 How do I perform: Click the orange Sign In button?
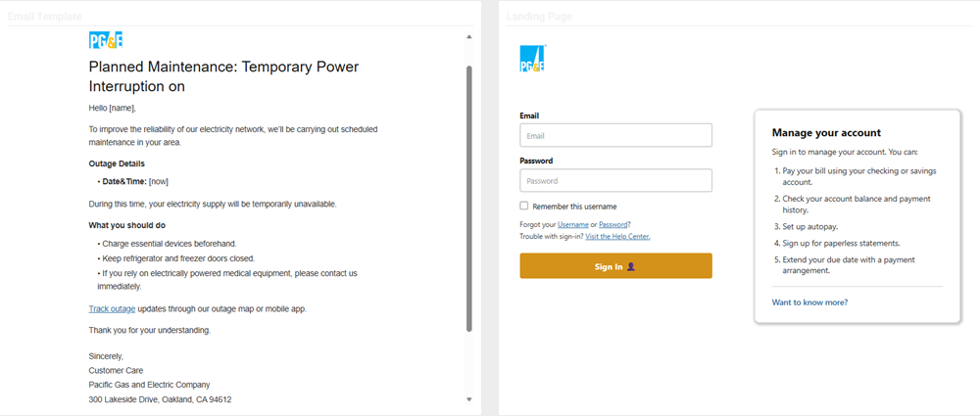pos(615,266)
